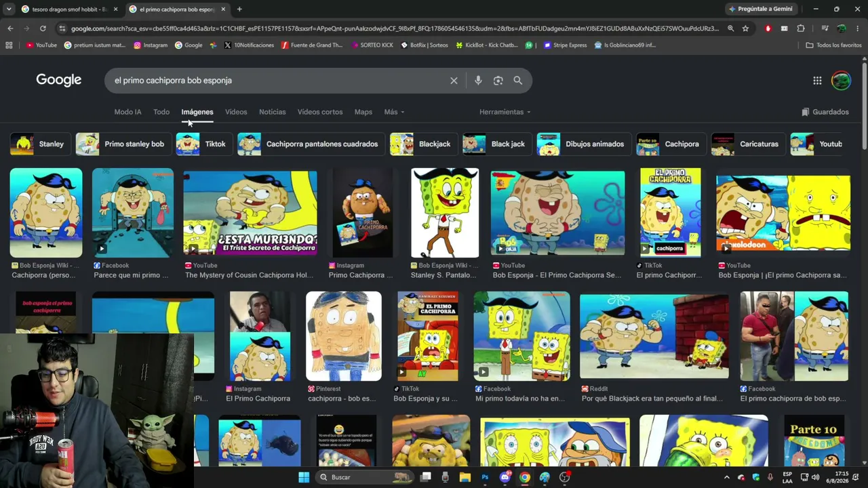Bookmark this page with the star icon

[746, 28]
